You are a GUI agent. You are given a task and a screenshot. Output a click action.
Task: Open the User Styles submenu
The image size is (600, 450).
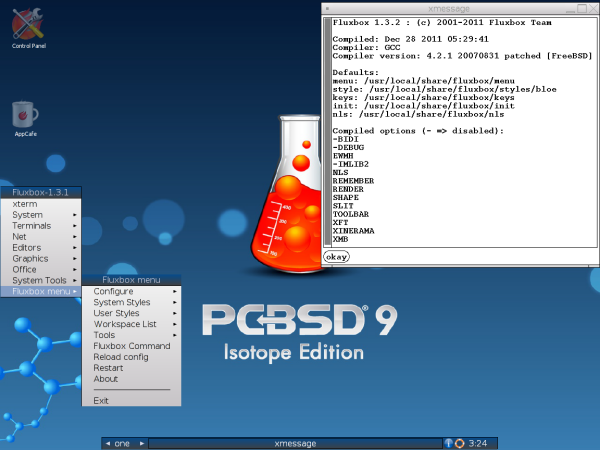coord(131,313)
